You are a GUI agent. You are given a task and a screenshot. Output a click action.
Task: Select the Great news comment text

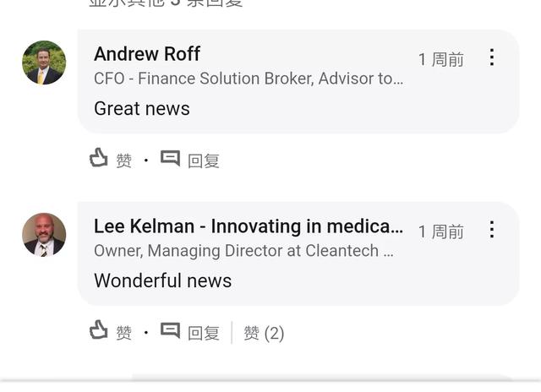coord(142,109)
